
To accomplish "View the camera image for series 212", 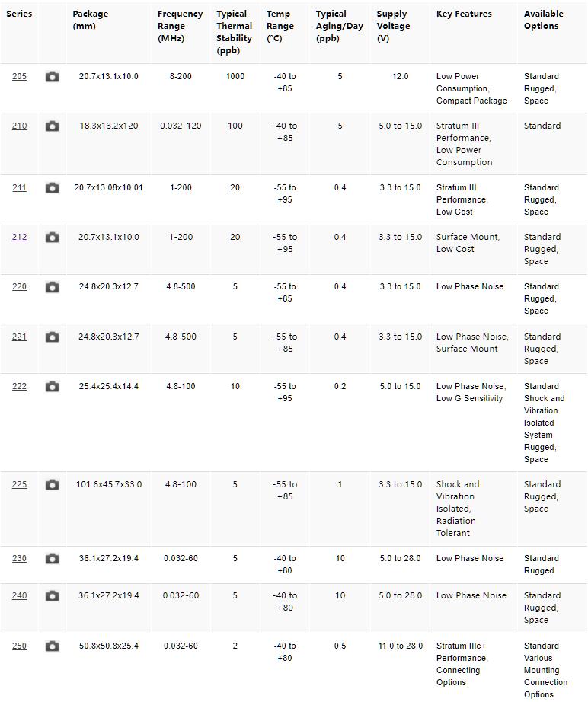I will [52, 238].
